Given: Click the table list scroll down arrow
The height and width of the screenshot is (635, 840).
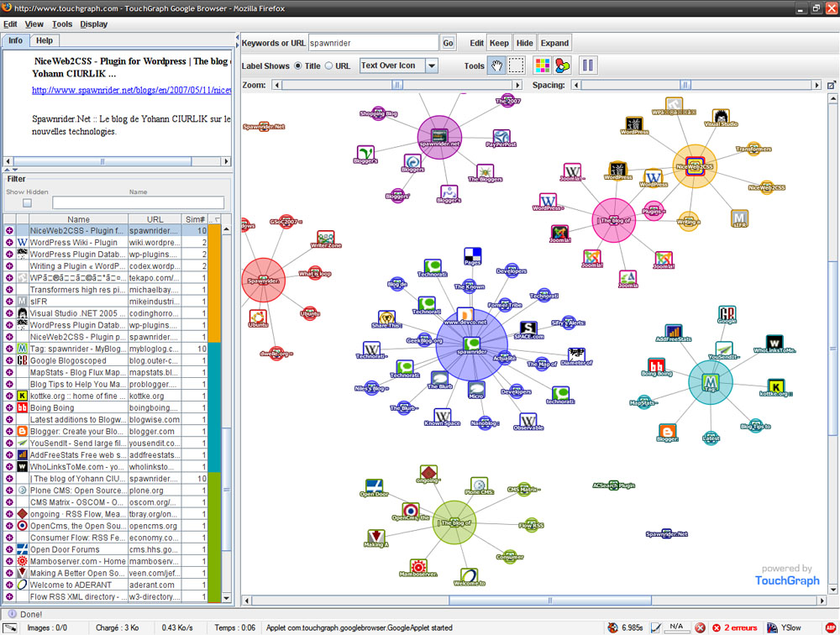Looking at the screenshot, I should coord(227,597).
